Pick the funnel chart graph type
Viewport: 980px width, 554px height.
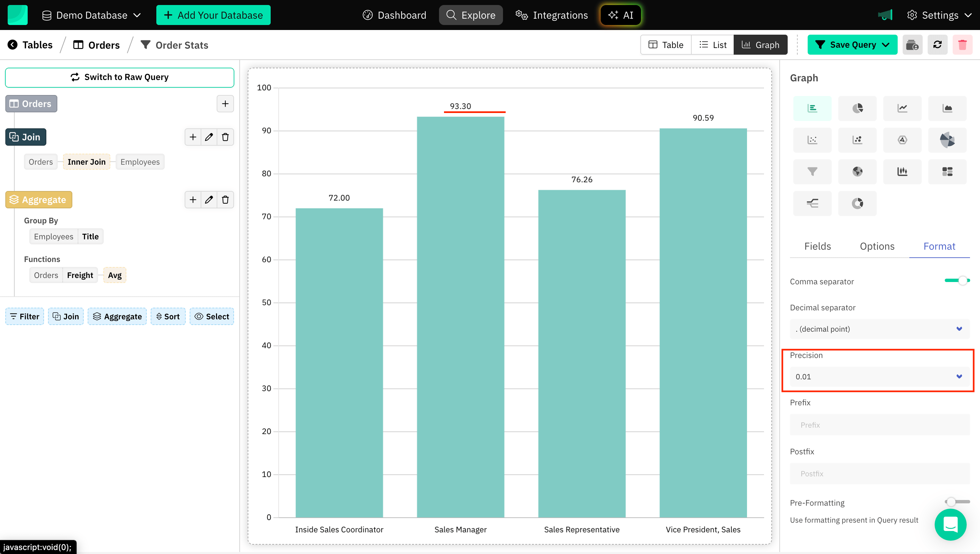tap(812, 172)
